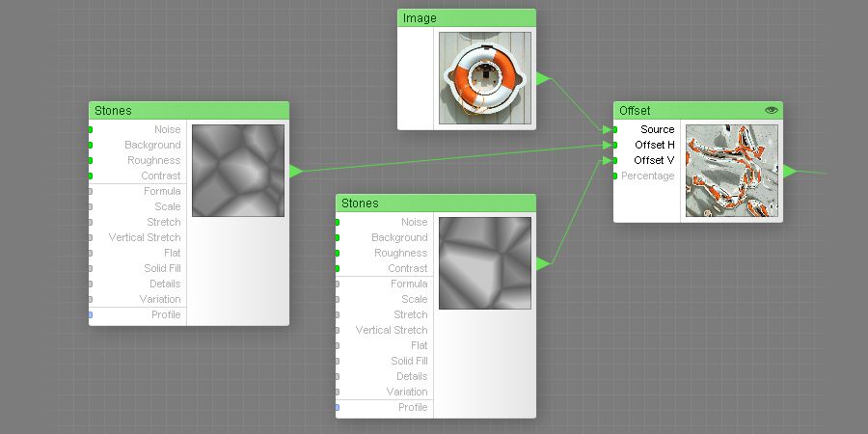Click Background connector on lower Stones node
Viewport: 868px width, 434px height.
338,237
